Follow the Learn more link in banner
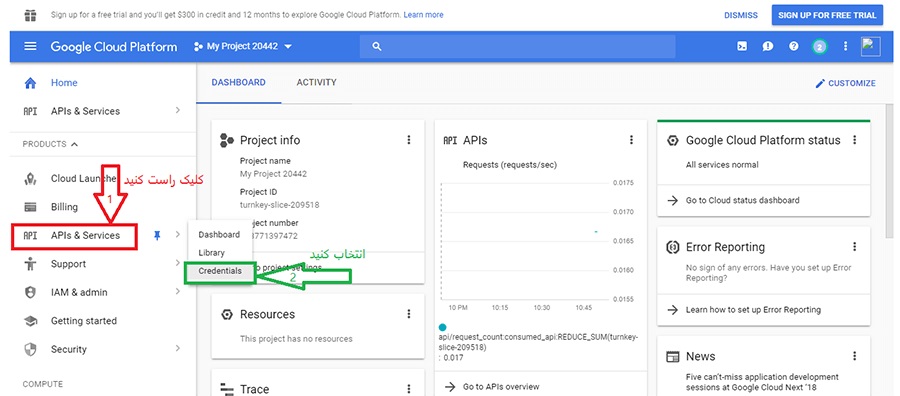This screenshot has width=900, height=396. pyautogui.click(x=423, y=15)
